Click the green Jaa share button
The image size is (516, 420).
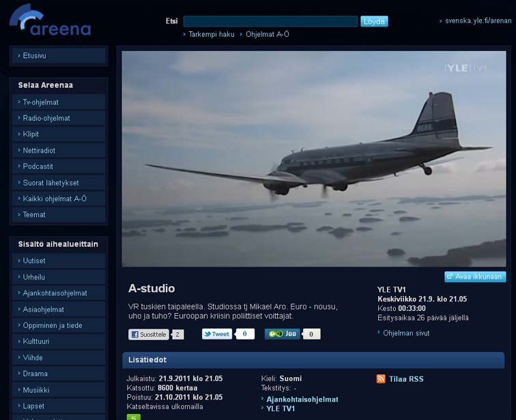[x=283, y=334]
